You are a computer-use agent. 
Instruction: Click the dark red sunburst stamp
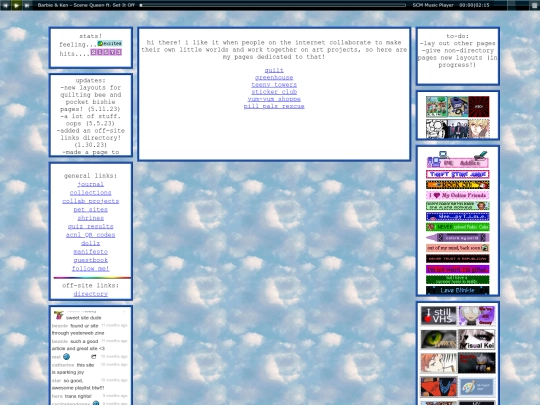click(479, 107)
